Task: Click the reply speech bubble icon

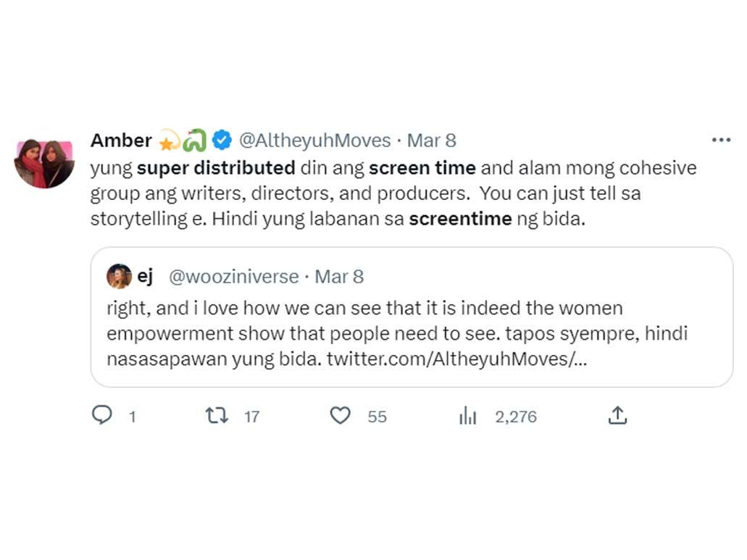Action: click(x=102, y=415)
